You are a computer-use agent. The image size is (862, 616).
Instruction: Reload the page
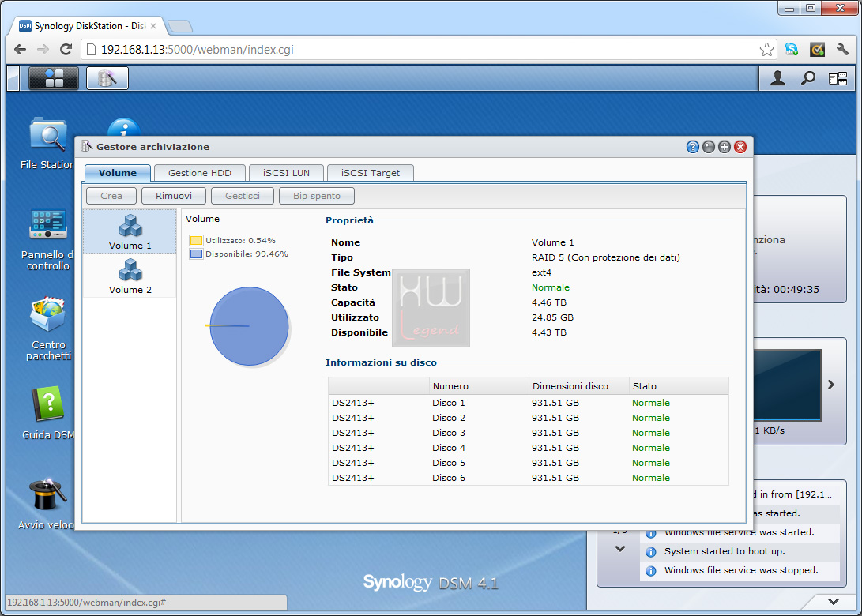pos(66,50)
